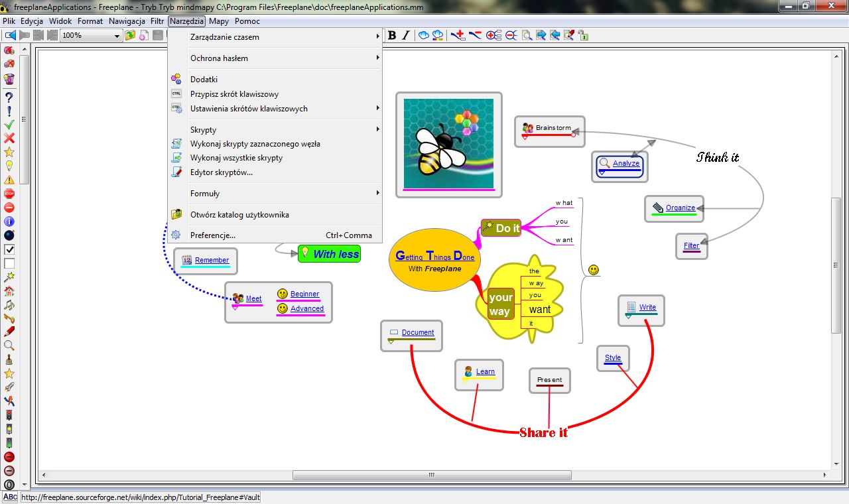The height and width of the screenshot is (504, 849).
Task: Click the blue cloud icon in toolbar
Action: coord(423,35)
